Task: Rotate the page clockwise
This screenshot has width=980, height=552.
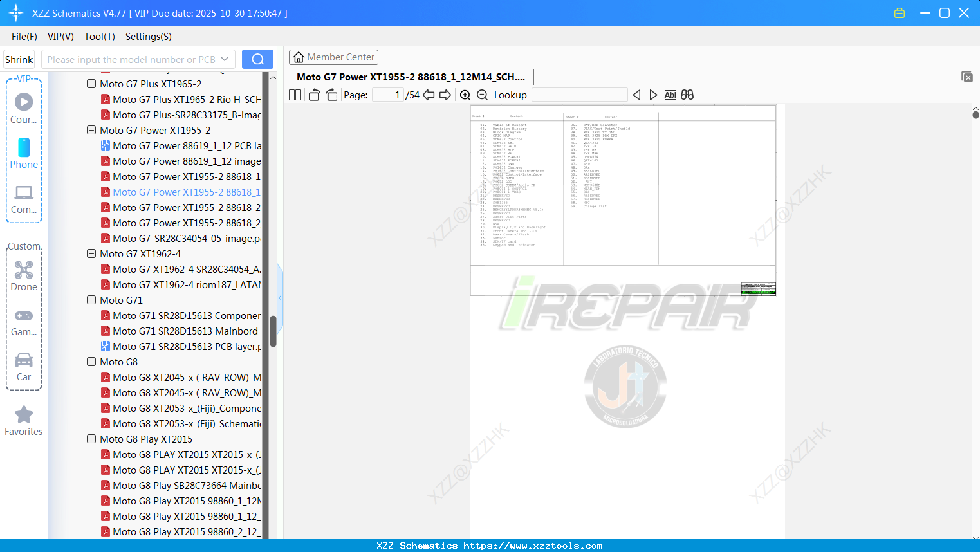Action: click(x=331, y=95)
